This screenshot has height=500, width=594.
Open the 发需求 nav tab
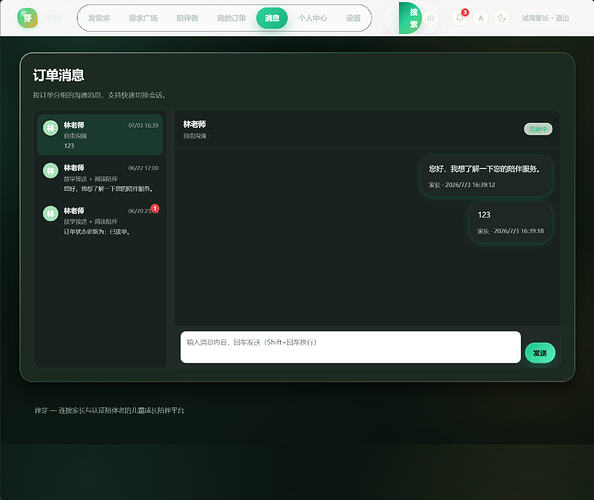tap(99, 18)
